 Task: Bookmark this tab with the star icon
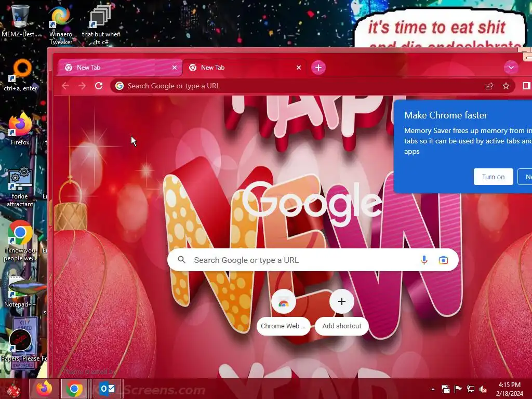coord(506,86)
